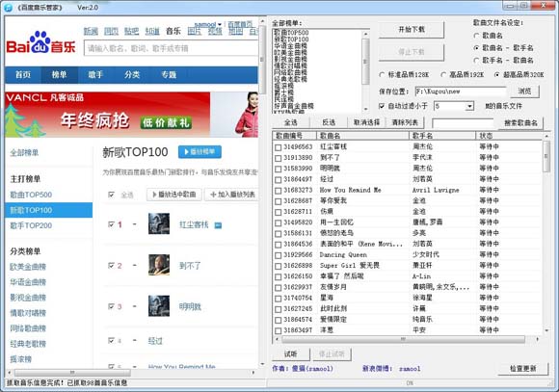
Task: Open the 新浪微博 samool link
Action: point(410,369)
